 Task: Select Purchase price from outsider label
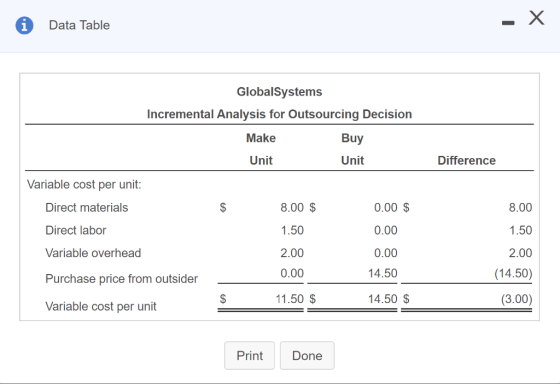(121, 279)
